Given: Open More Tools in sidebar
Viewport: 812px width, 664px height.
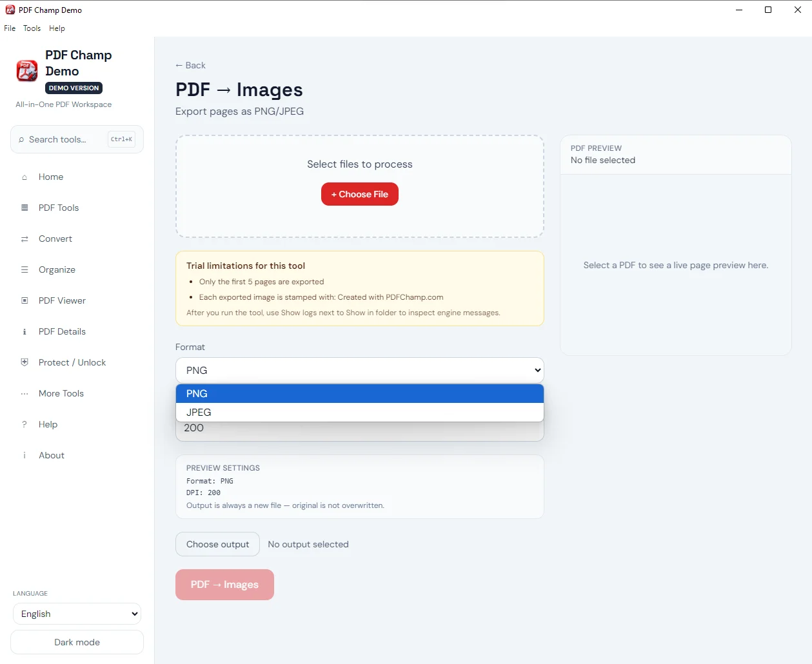Looking at the screenshot, I should click(77, 394).
